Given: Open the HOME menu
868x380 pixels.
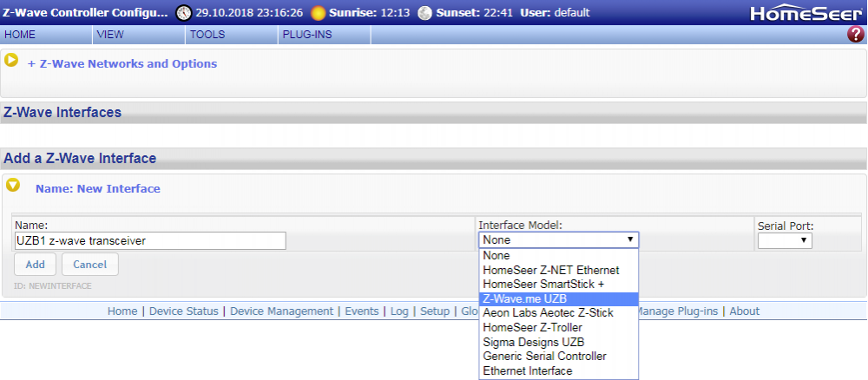Looking at the screenshot, I should pos(47,35).
